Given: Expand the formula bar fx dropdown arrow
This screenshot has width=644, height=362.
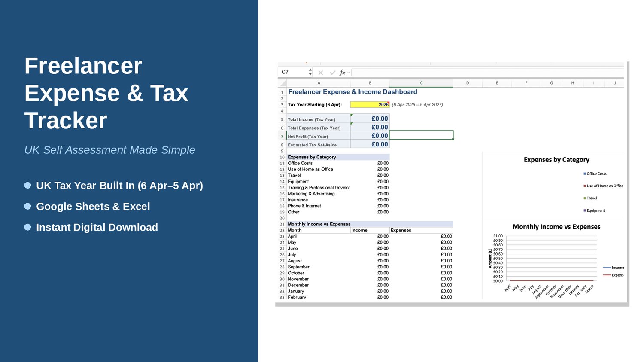Looking at the screenshot, I should (x=349, y=73).
